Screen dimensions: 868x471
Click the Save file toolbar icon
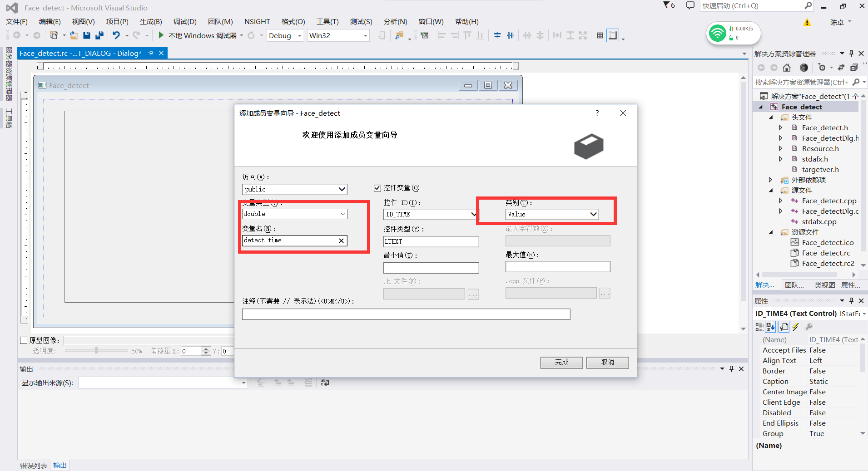(87, 35)
